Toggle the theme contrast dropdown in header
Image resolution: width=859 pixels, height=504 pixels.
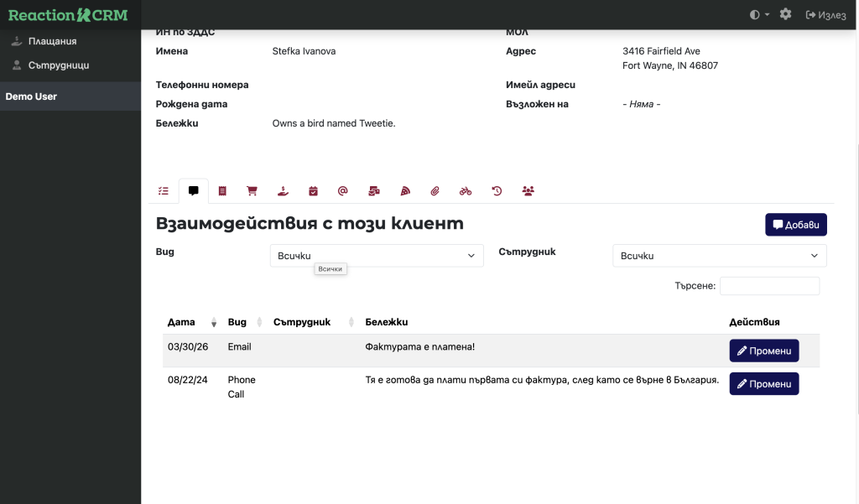click(x=759, y=14)
